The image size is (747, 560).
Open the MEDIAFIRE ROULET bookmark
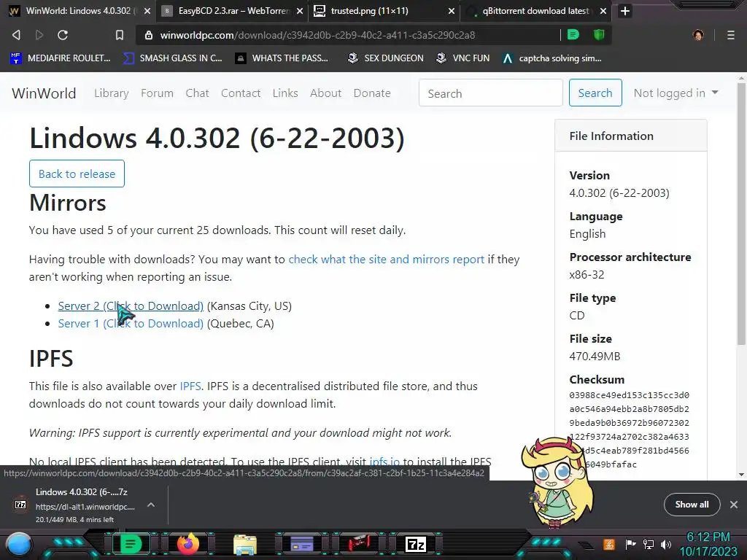[60, 58]
